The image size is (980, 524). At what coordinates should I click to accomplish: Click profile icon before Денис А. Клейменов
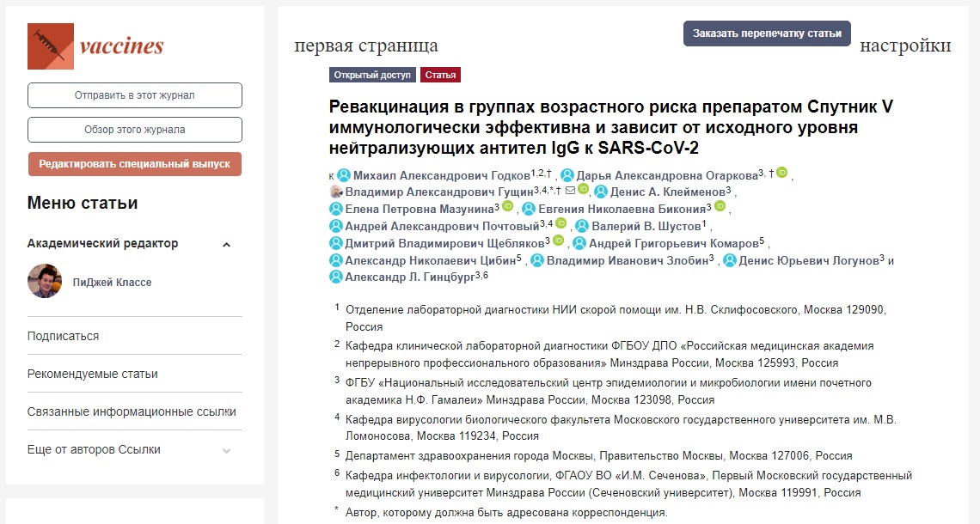(601, 192)
